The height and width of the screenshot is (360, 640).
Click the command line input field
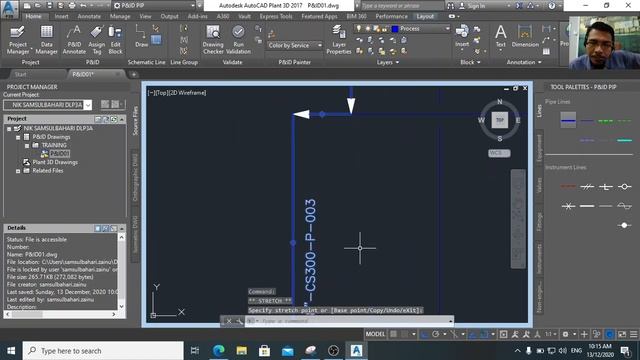[349, 321]
